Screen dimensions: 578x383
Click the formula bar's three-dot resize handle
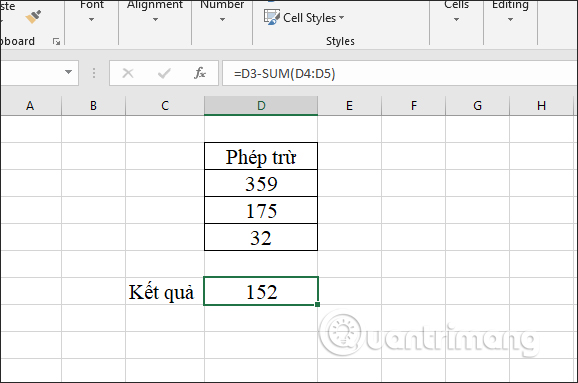tap(94, 73)
